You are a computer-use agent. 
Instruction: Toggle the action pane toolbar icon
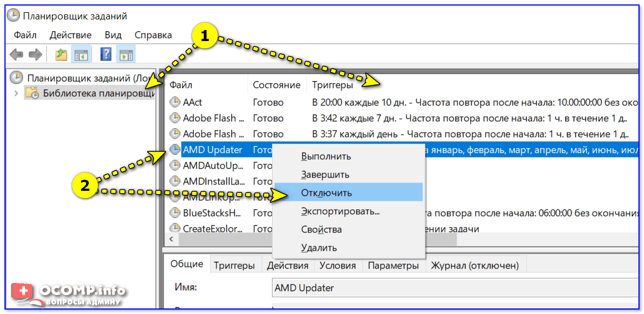[x=127, y=54]
